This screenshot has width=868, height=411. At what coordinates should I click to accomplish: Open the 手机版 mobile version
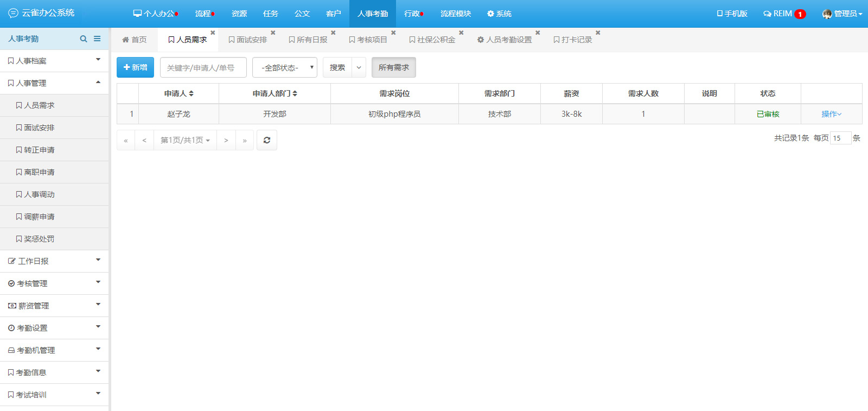[x=732, y=14]
